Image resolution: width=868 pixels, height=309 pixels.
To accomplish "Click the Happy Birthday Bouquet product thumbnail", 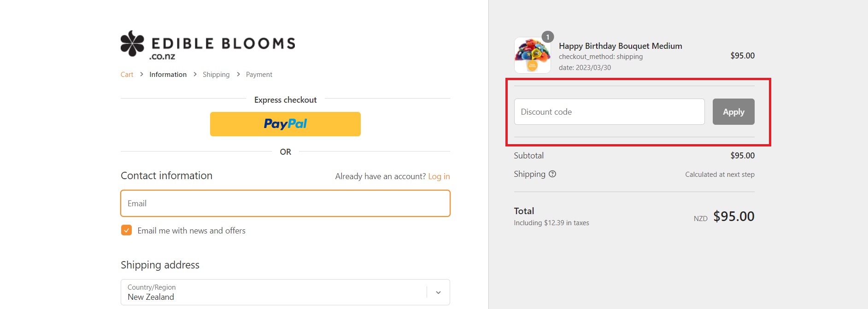I will click(532, 55).
